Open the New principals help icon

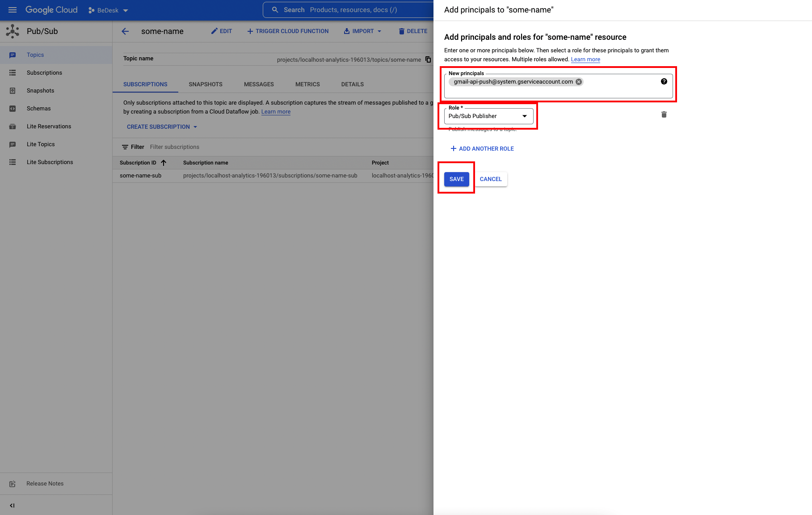(x=664, y=81)
